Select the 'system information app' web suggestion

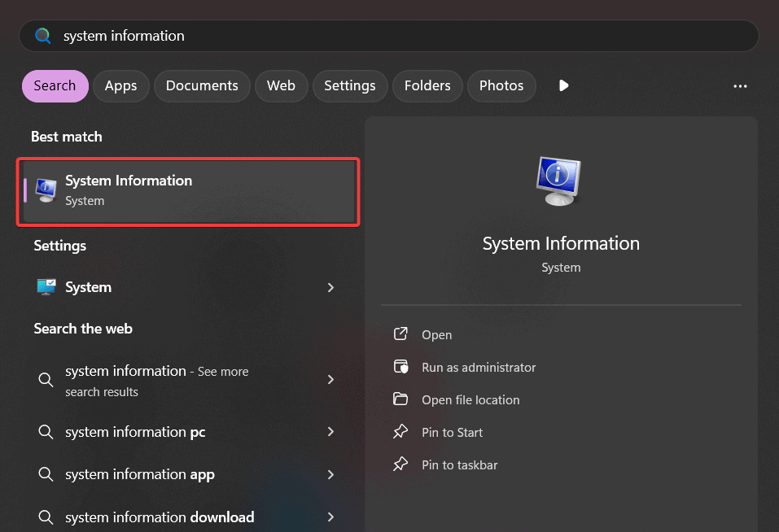138,474
